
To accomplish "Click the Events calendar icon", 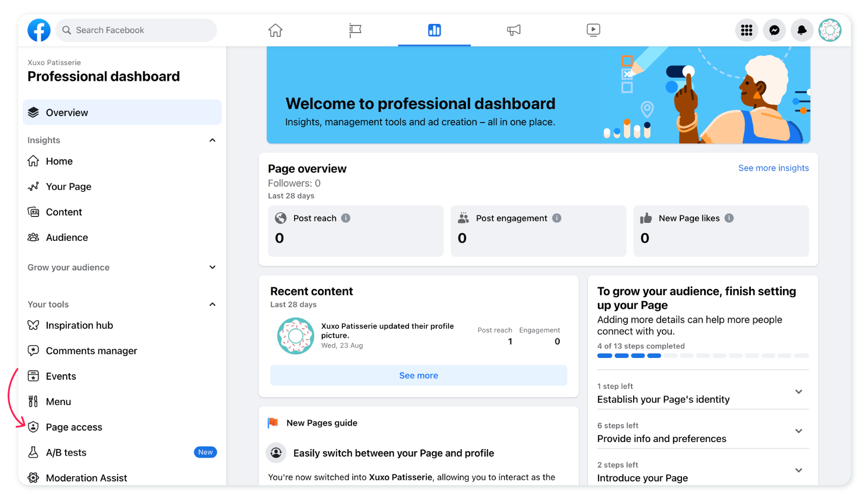I will (x=34, y=376).
